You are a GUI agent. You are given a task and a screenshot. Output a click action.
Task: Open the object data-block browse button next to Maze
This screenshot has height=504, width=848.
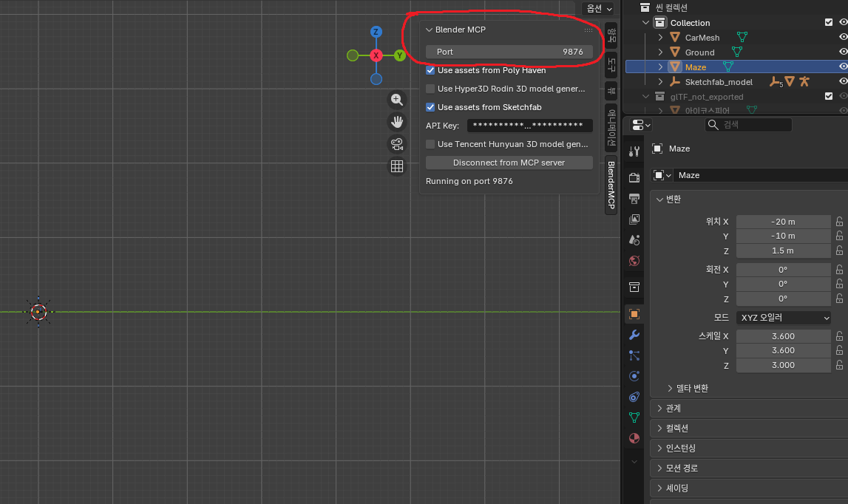(662, 175)
